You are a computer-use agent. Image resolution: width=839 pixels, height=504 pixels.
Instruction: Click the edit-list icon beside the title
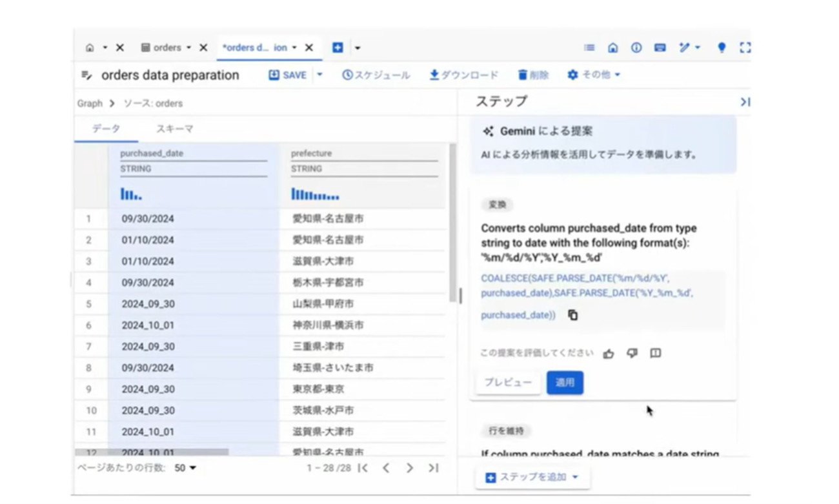(x=86, y=76)
